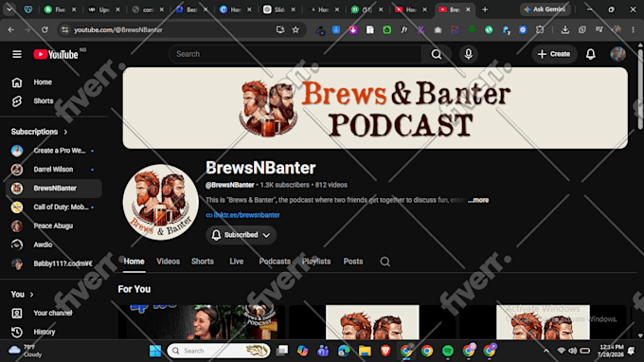644x362 pixels.
Task: Go back to previous page
Action: tap(11, 29)
